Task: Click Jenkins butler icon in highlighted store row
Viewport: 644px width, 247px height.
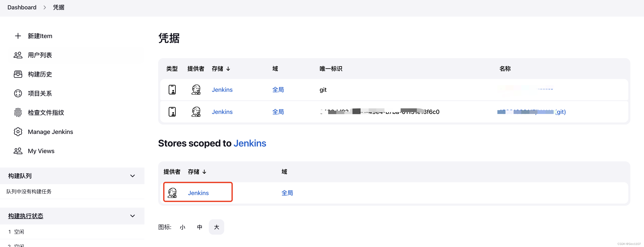Action: (172, 193)
